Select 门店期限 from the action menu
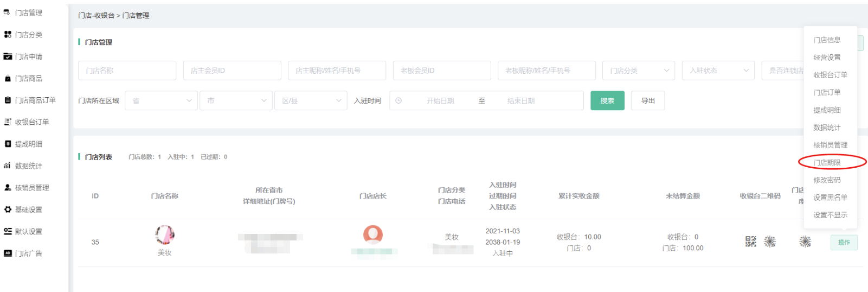 click(827, 162)
